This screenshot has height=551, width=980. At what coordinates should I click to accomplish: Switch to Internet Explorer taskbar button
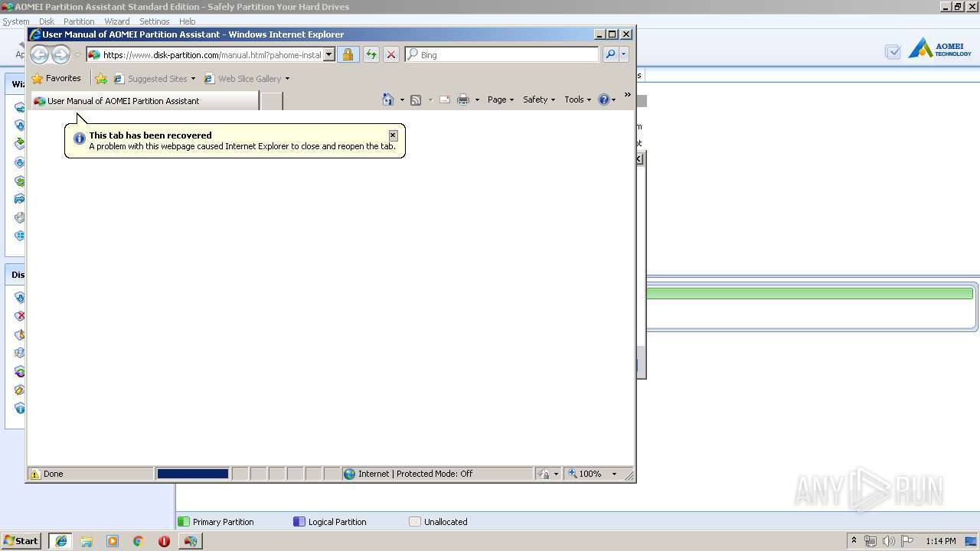click(x=60, y=541)
